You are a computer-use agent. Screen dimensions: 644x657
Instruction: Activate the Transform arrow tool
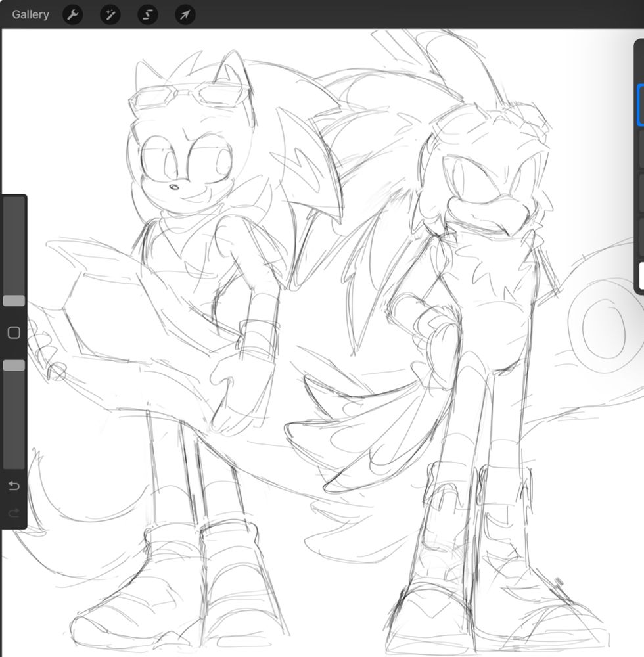point(185,14)
